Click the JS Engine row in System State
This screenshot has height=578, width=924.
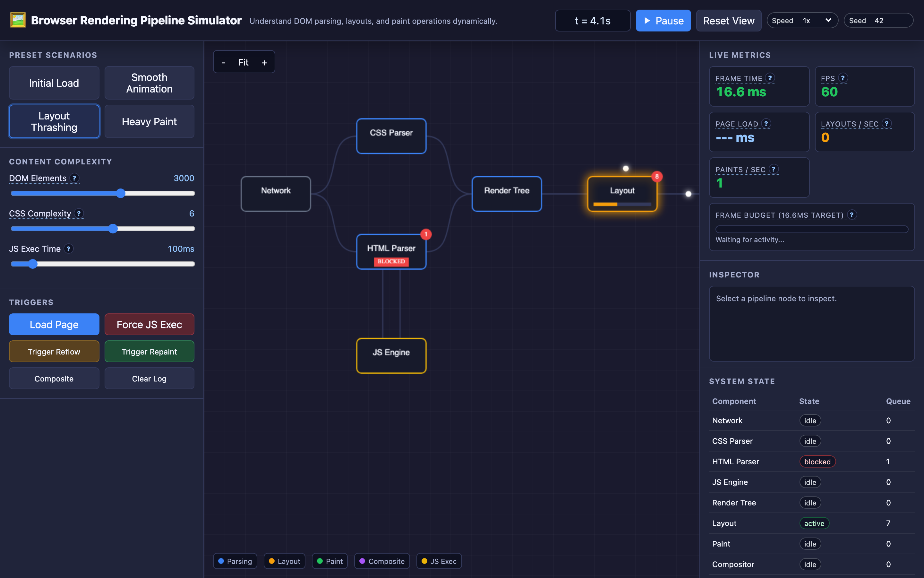[x=812, y=482]
